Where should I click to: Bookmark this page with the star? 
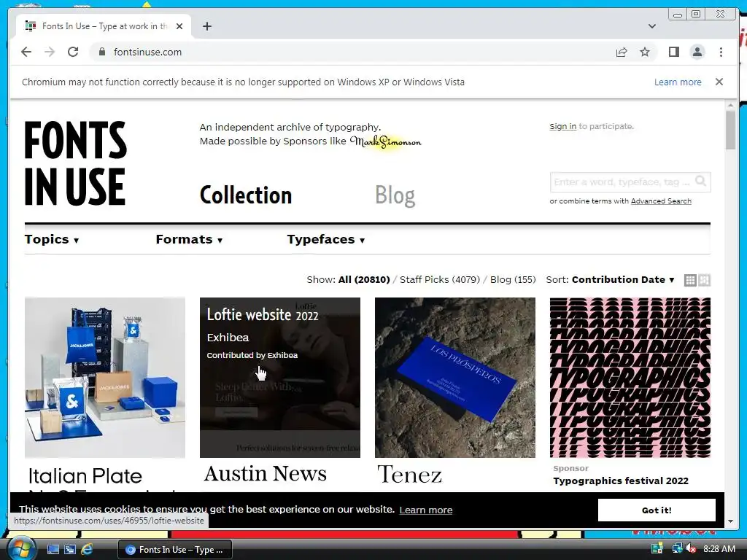click(x=645, y=52)
